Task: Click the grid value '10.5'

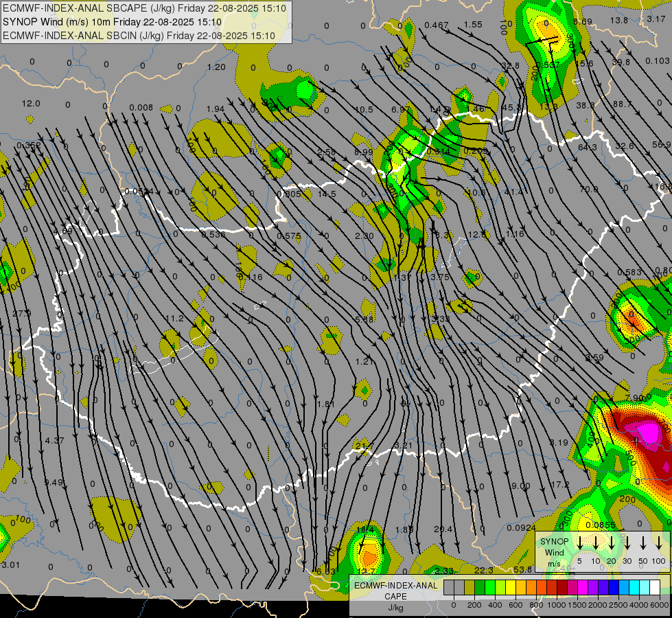Action: point(364,109)
